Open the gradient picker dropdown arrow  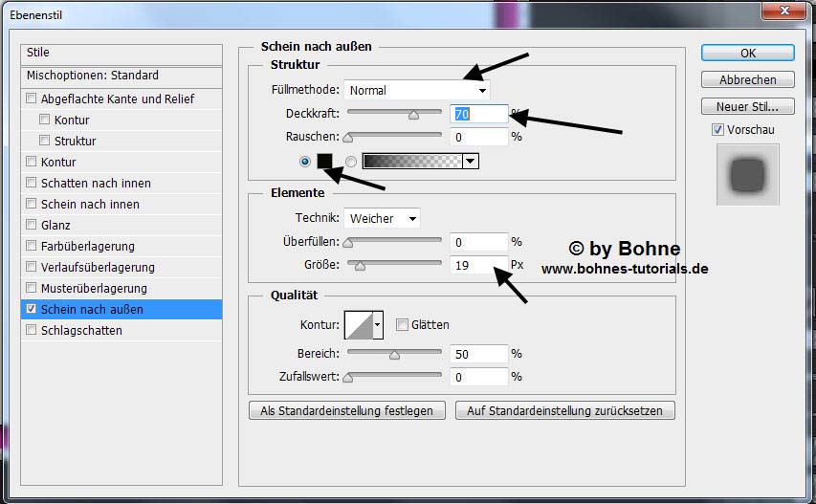[470, 162]
